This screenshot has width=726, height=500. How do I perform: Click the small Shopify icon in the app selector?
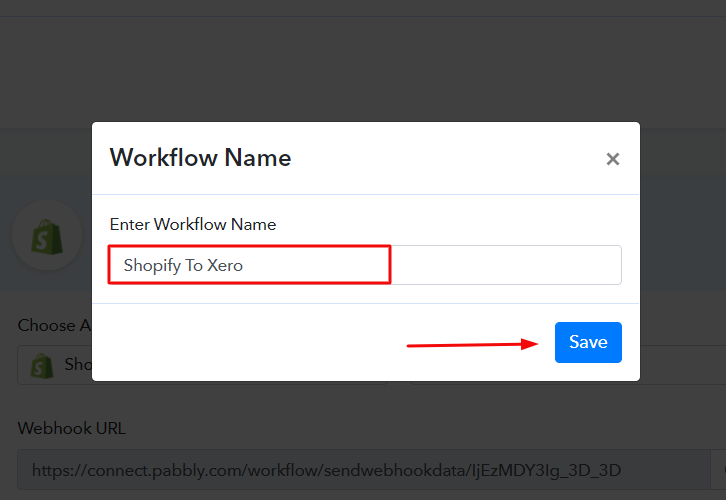coord(42,365)
